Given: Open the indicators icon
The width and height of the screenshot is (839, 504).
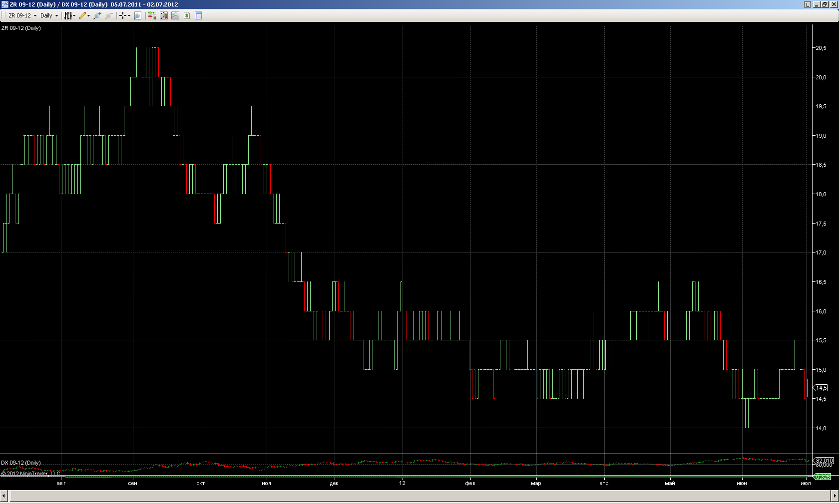Looking at the screenshot, I should click(175, 15).
